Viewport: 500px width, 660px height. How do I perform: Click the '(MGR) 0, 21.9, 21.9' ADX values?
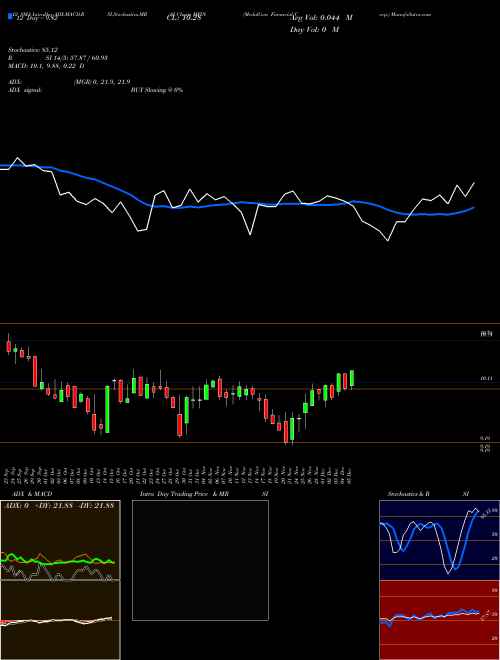pyautogui.click(x=102, y=82)
